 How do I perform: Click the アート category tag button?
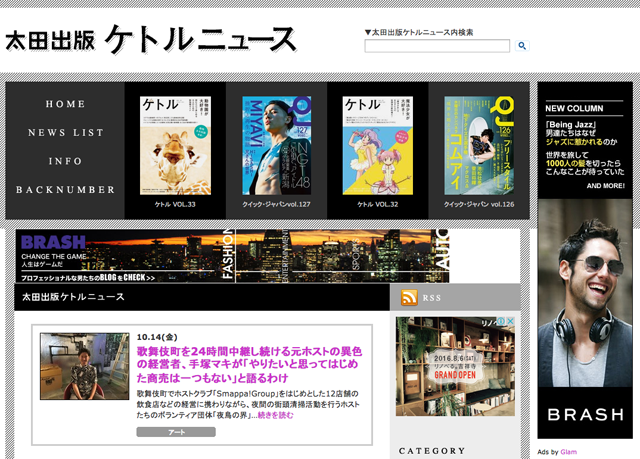point(176,432)
